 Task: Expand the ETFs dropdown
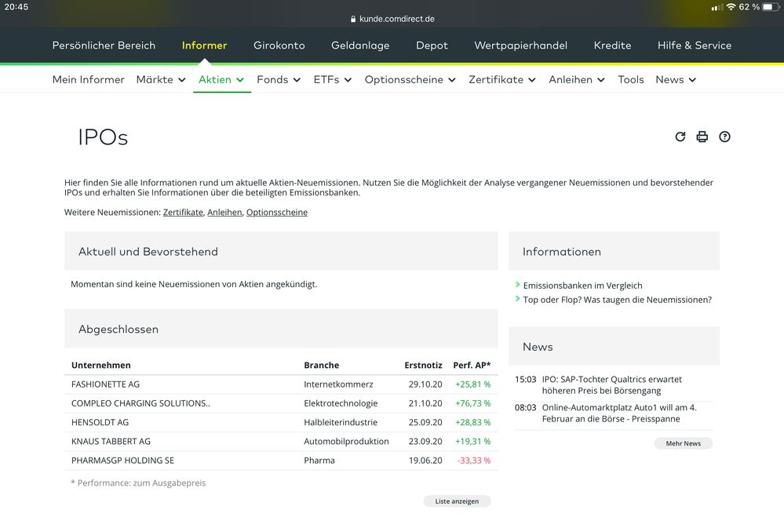point(333,79)
